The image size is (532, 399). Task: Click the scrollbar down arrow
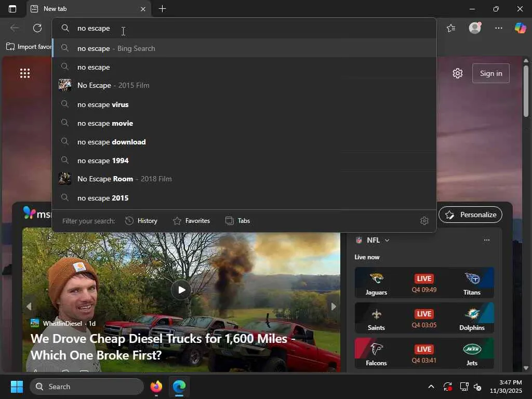526,368
